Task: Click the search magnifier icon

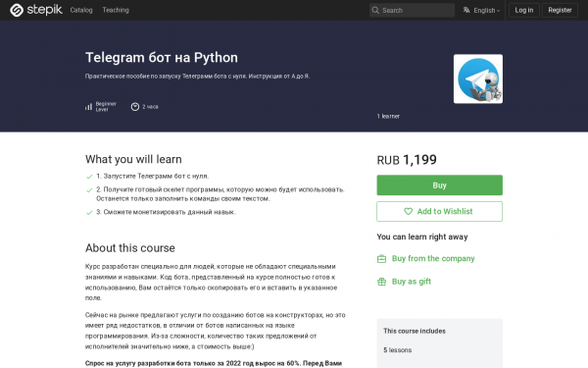Action: pos(375,10)
